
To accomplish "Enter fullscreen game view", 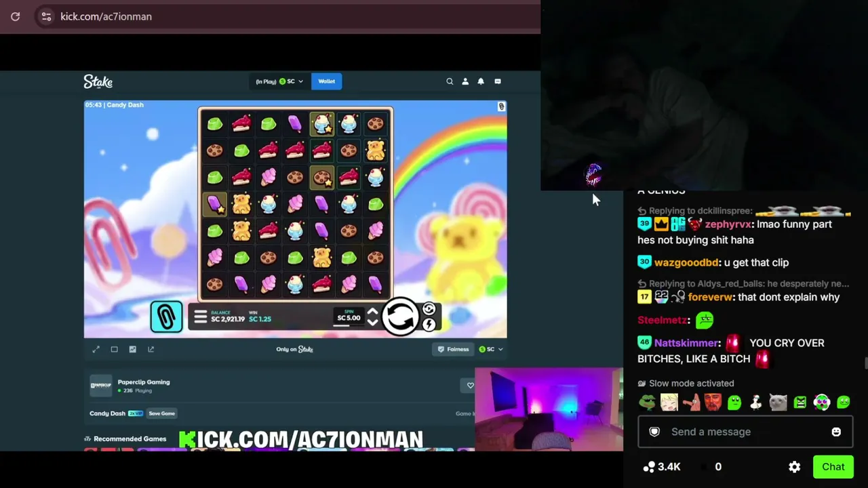I will coord(96,349).
